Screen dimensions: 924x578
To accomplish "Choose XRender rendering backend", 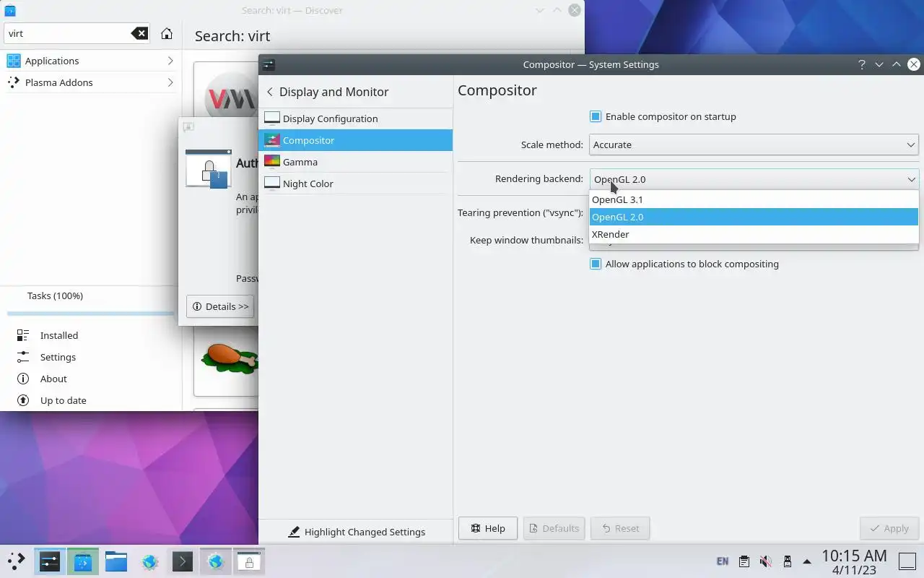I will click(754, 234).
